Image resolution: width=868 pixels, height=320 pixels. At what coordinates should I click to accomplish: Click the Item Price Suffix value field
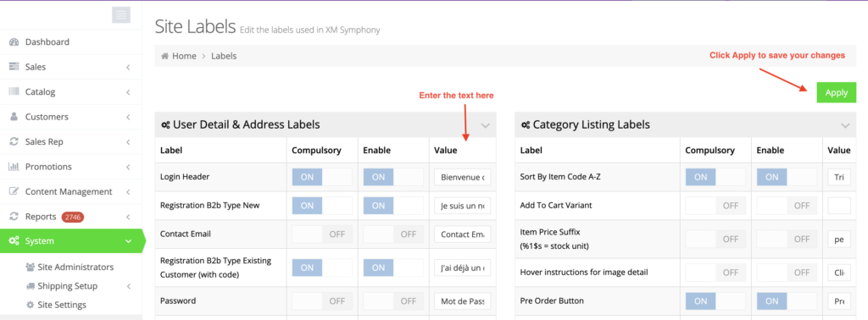839,239
